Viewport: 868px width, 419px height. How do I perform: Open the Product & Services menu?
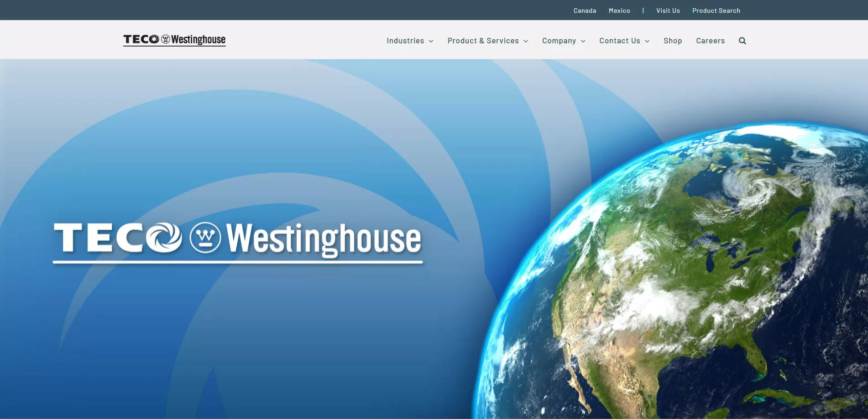point(483,41)
